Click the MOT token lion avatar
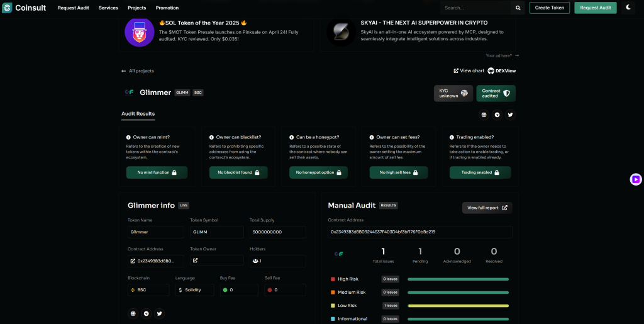 [x=139, y=32]
